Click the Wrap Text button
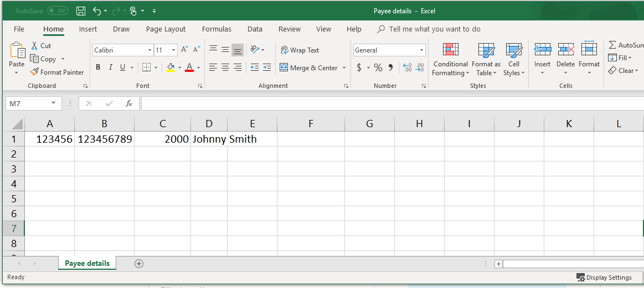Image resolution: width=644 pixels, height=288 pixels. (x=300, y=50)
